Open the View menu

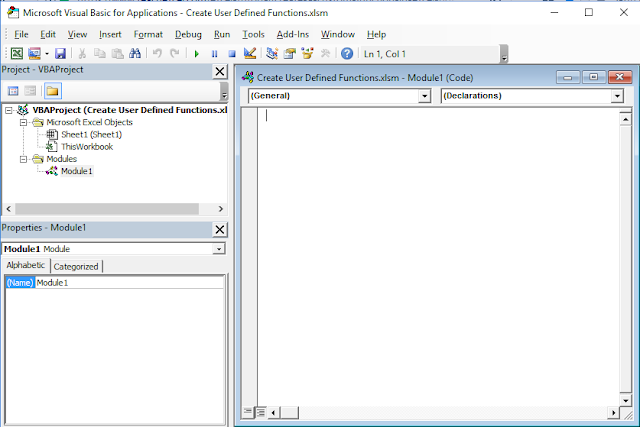pos(77,34)
